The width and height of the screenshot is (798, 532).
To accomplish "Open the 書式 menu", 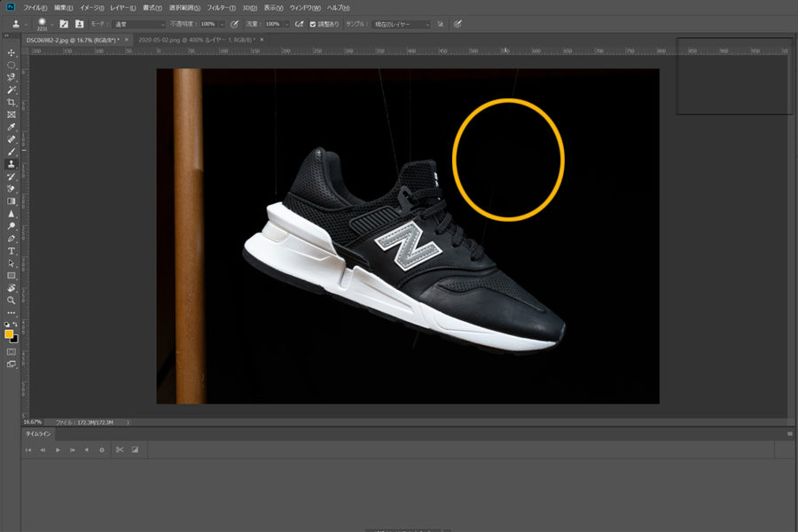I will 153,8.
